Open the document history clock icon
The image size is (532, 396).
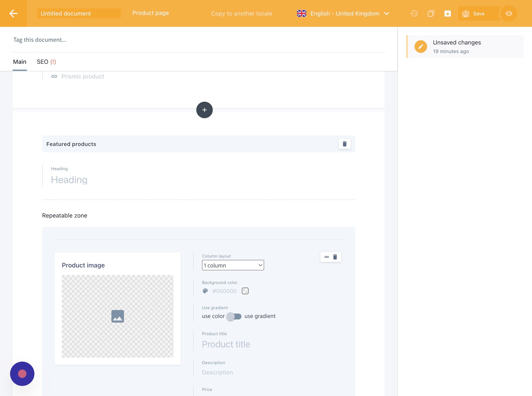point(414,13)
